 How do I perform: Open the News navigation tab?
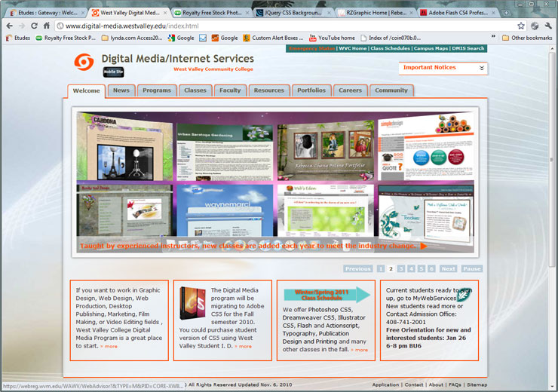click(121, 90)
